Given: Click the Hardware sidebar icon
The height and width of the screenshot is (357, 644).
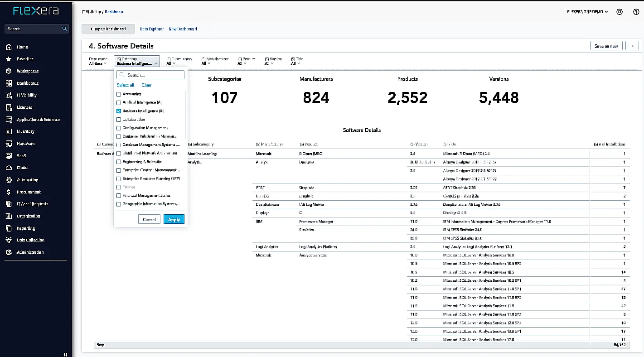Looking at the screenshot, I should pyautogui.click(x=8, y=144).
